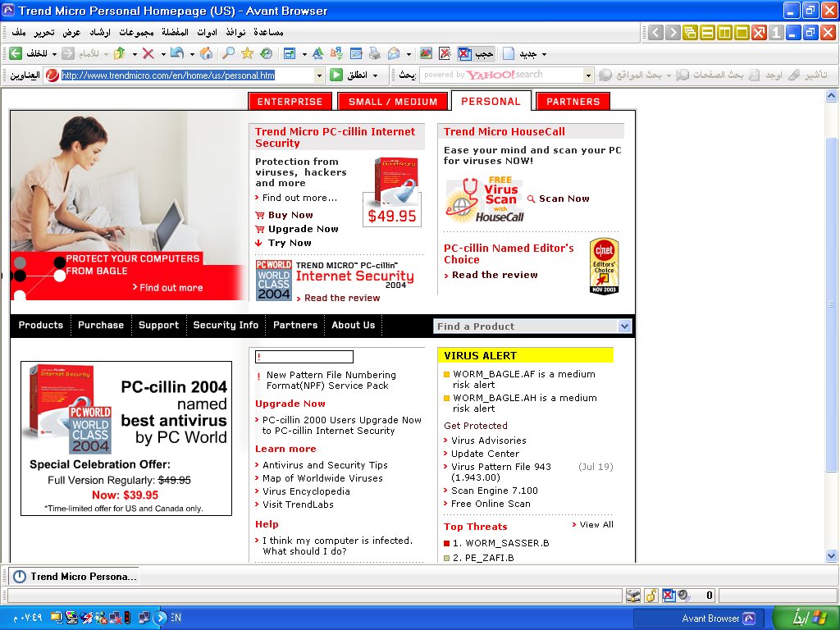Click the New blank page icon
This screenshot has width=840, height=630.
pyautogui.click(x=509, y=53)
